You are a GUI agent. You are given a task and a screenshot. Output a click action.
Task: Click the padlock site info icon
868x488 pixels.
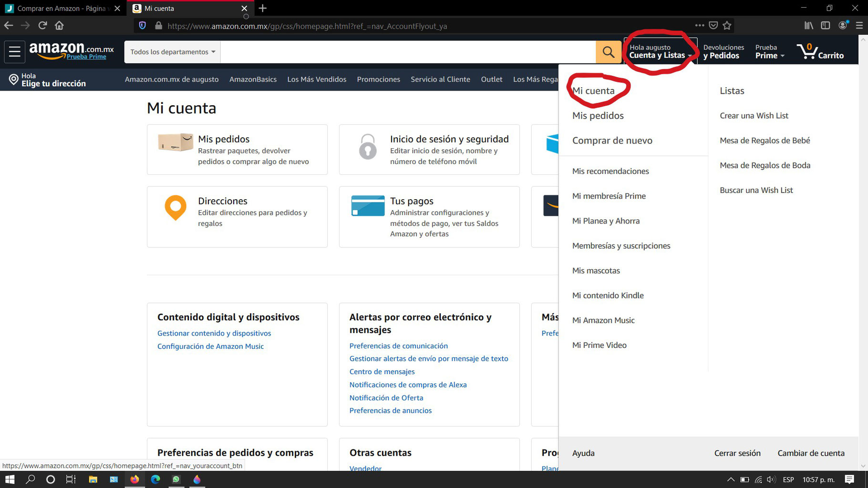(x=159, y=26)
